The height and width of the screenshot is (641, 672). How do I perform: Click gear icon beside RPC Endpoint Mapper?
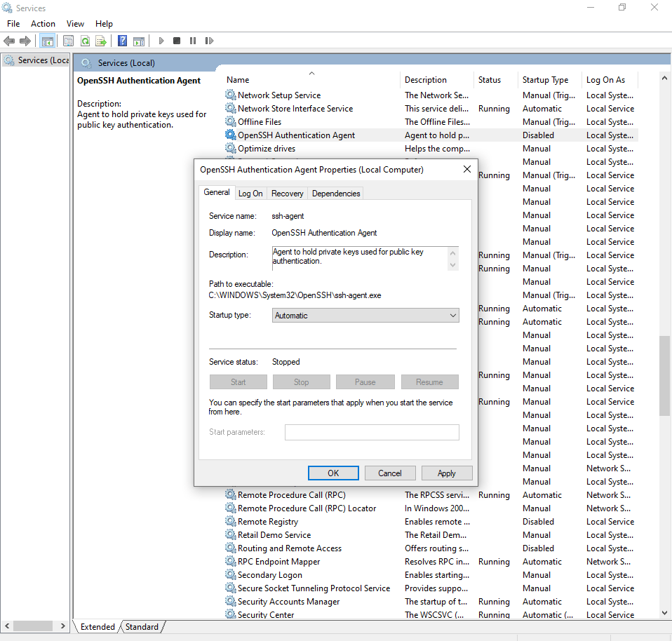231,561
